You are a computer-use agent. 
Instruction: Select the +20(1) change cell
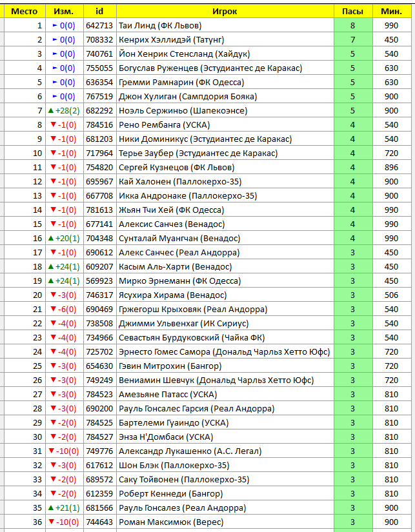pyautogui.click(x=64, y=239)
